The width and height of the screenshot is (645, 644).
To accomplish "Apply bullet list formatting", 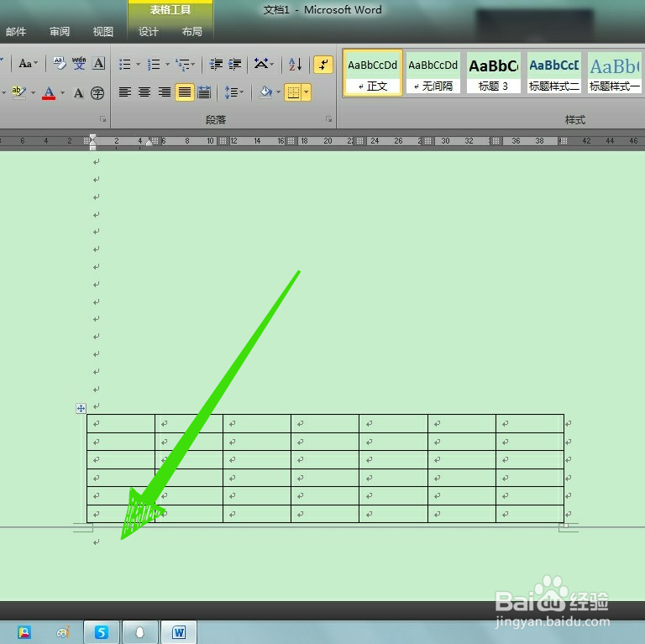I will (x=124, y=64).
